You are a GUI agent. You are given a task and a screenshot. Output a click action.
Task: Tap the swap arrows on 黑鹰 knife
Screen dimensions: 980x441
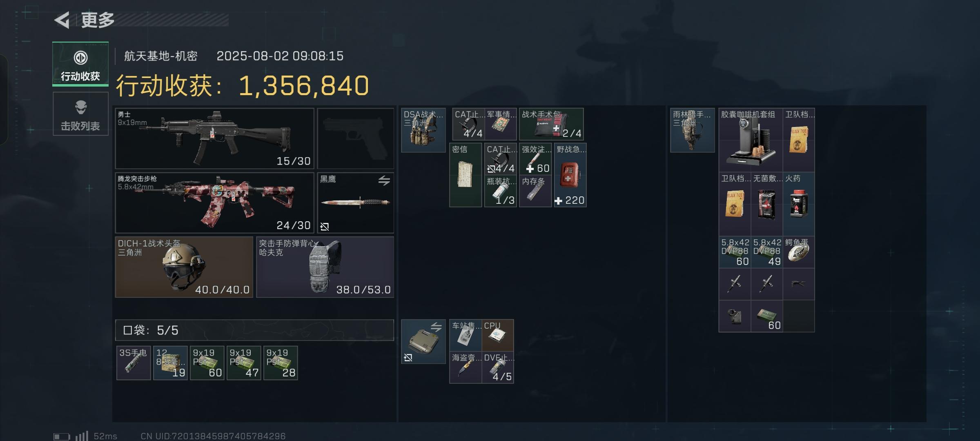384,180
